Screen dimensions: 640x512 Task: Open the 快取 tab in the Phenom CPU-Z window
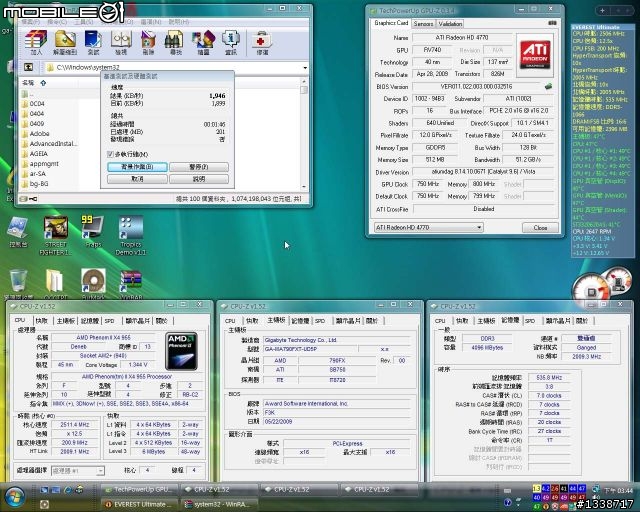[x=42, y=321]
